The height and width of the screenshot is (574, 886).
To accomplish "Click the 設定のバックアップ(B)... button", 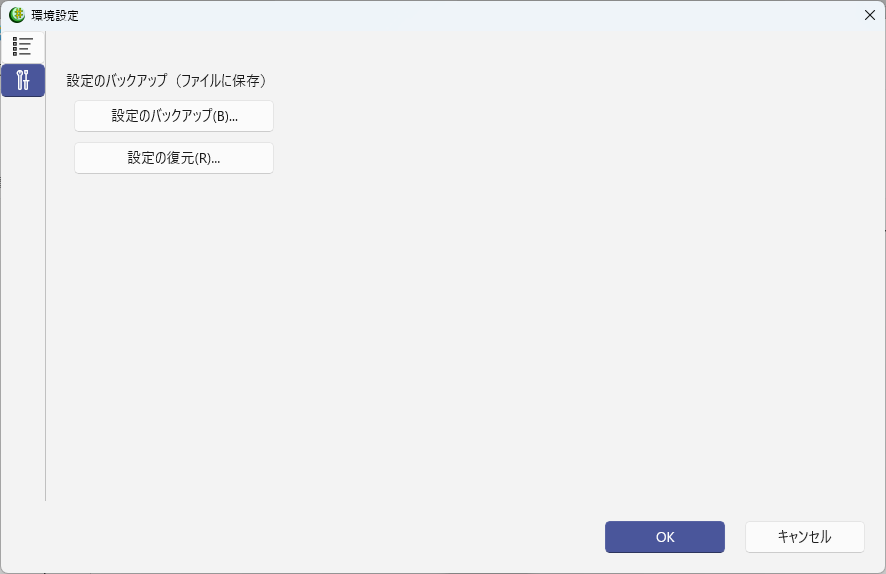I will click(174, 116).
